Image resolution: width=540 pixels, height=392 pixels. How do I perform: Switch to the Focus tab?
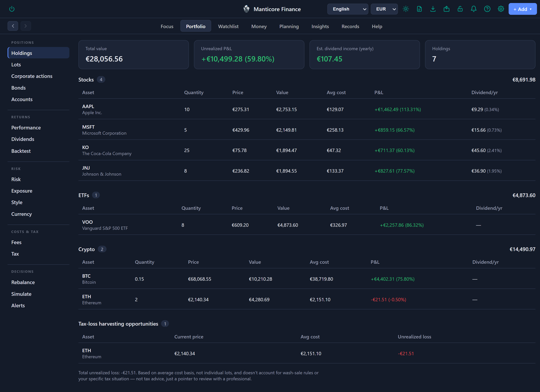coord(167,26)
